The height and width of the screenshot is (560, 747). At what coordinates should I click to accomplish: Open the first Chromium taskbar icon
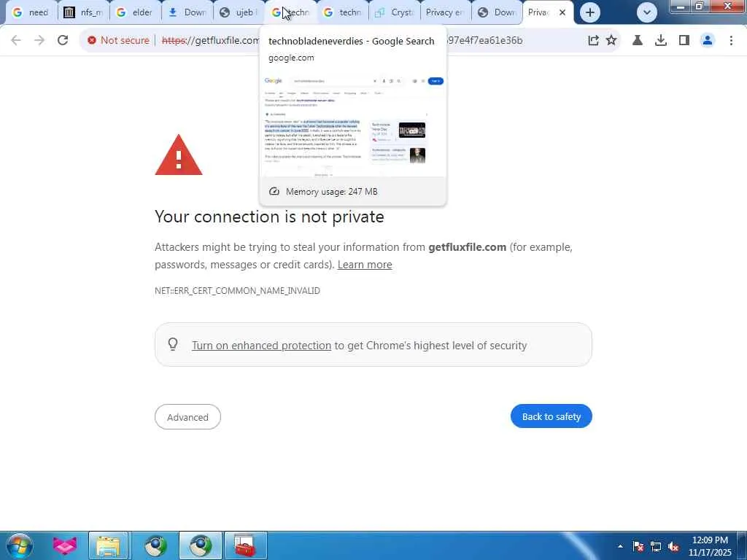155,545
